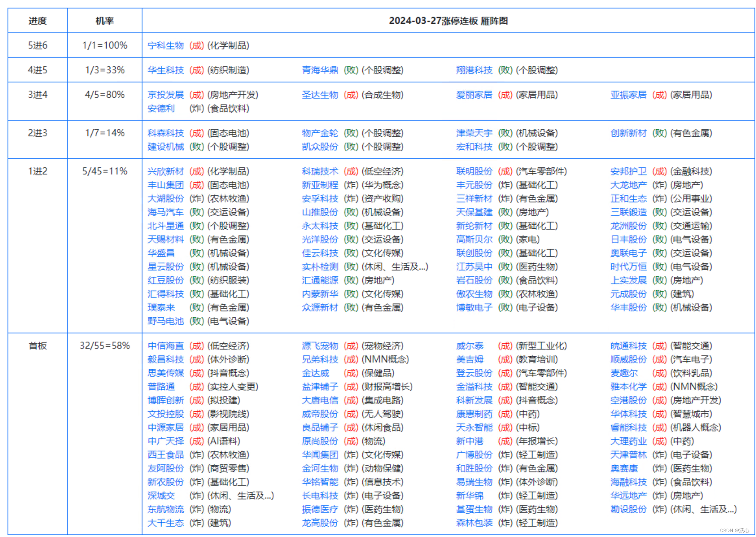Open the 科瑞技术 link
The width and height of the screenshot is (756, 537).
320,172
